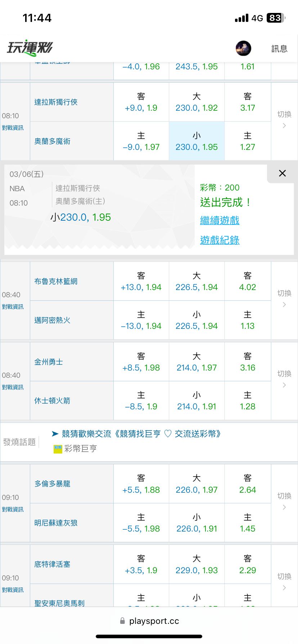Open 訊息 messages

pos(279,49)
